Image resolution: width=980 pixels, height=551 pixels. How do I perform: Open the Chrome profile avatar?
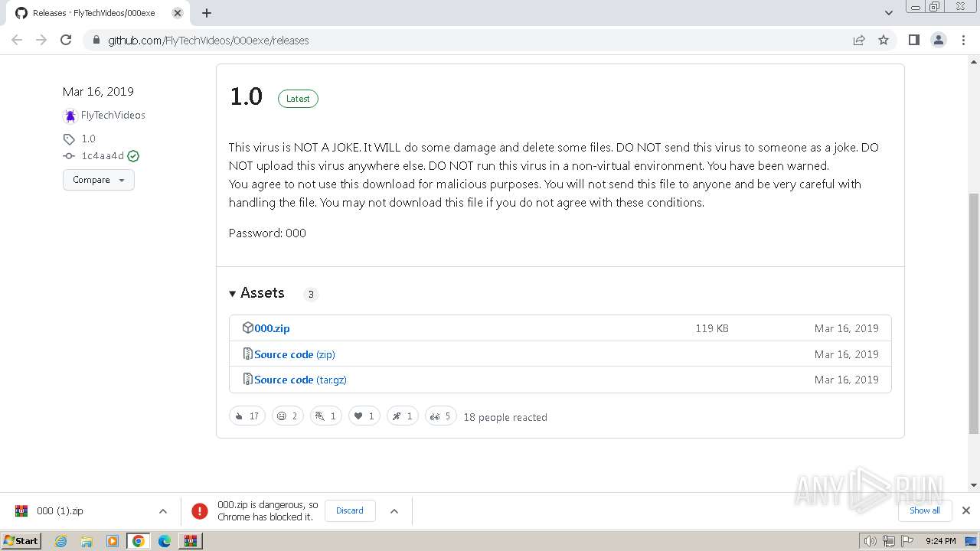point(939,40)
